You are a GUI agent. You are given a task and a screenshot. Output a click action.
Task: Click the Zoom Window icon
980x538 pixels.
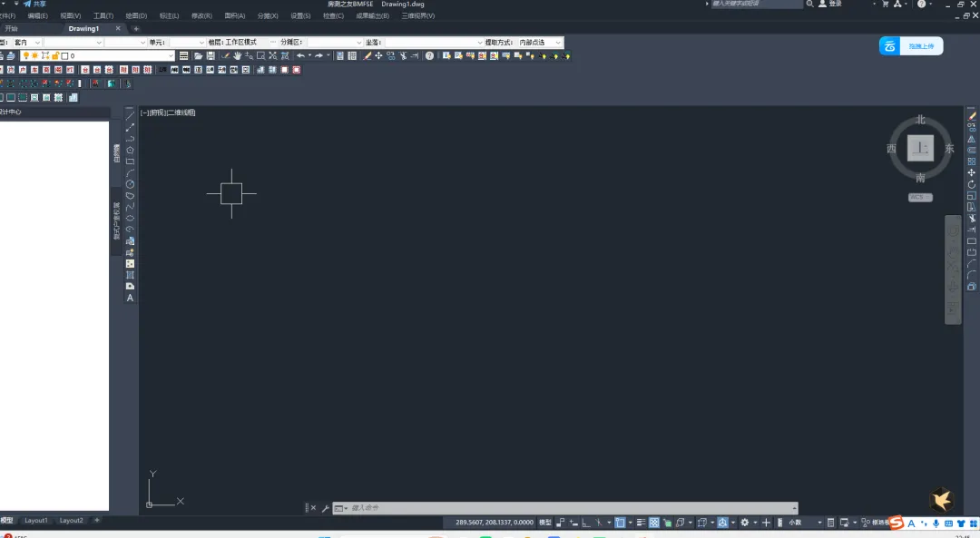tap(260, 56)
